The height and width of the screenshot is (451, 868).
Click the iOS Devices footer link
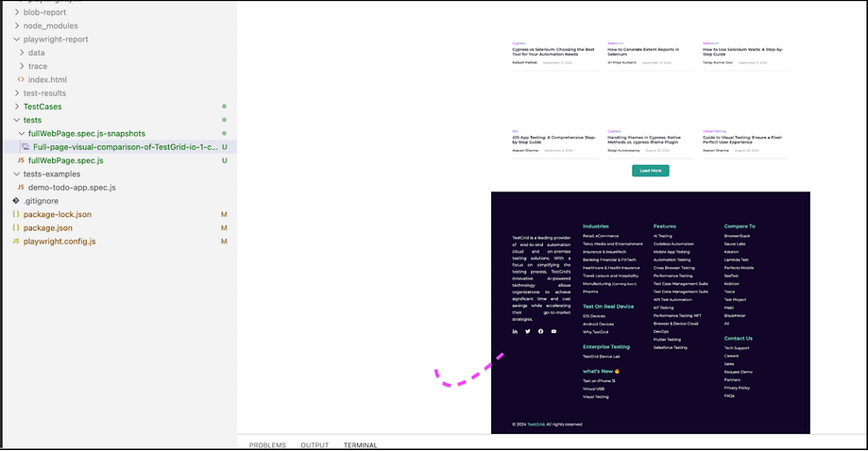593,316
